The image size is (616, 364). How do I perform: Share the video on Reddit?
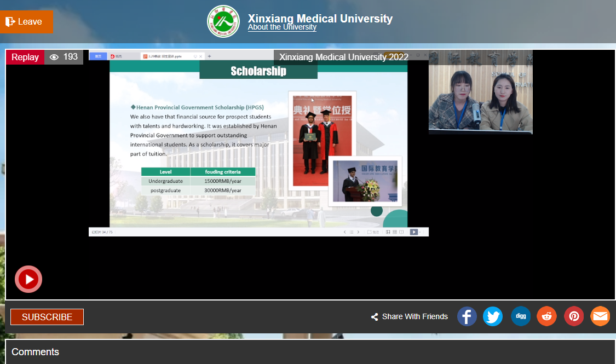(x=546, y=316)
